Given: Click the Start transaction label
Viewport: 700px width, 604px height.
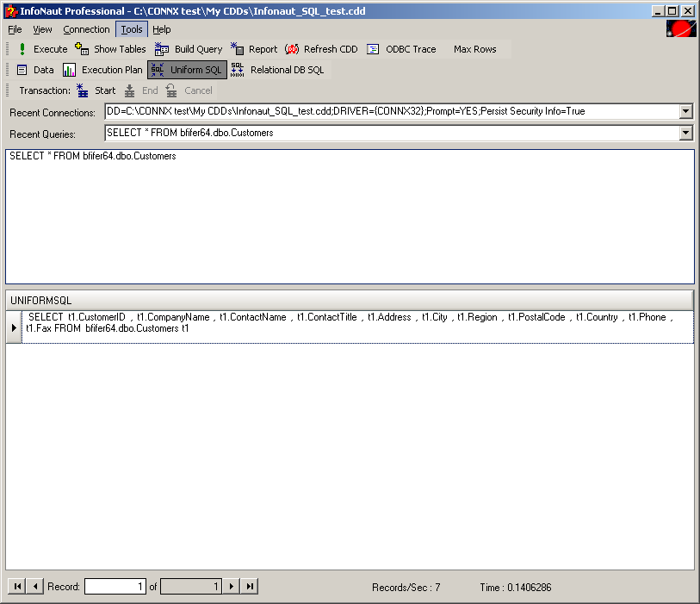Looking at the screenshot, I should 105,90.
